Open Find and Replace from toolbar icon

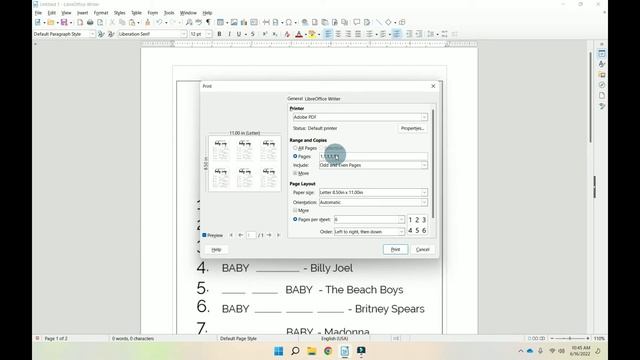[189, 22]
